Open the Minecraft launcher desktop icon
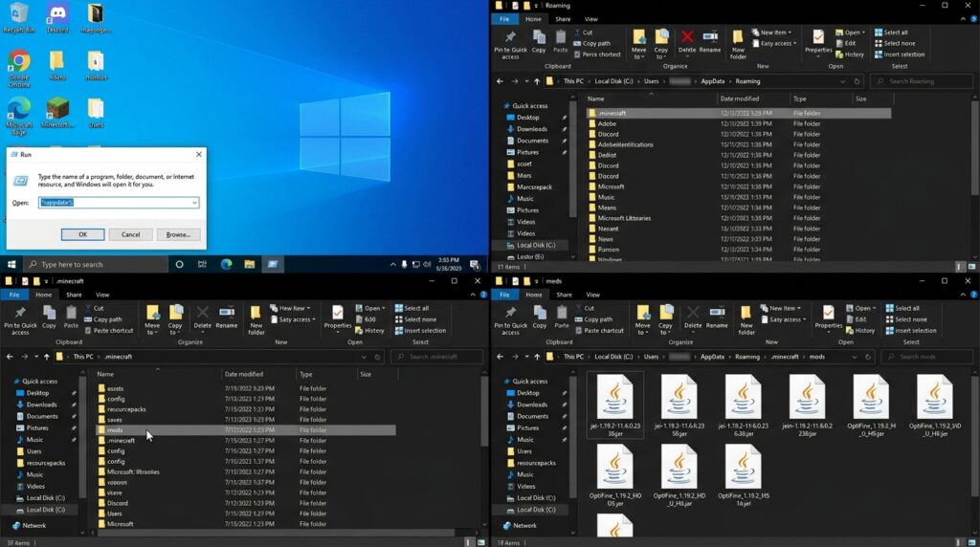The image size is (980, 547). 57,113
